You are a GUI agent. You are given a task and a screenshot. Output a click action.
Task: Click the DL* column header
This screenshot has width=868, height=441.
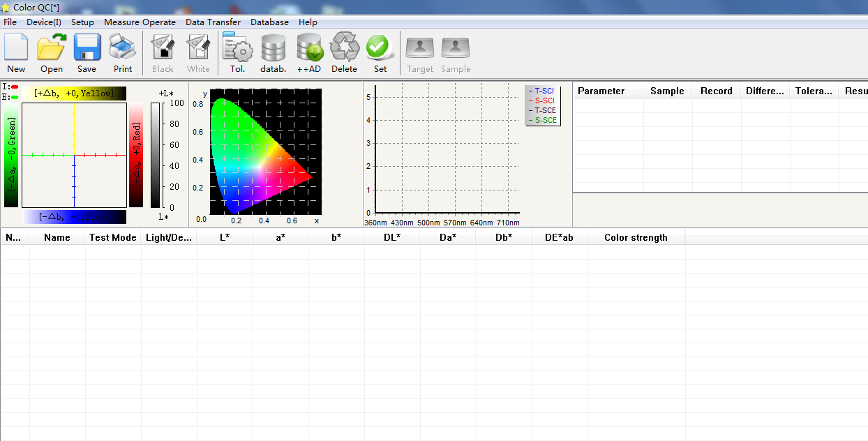(392, 237)
